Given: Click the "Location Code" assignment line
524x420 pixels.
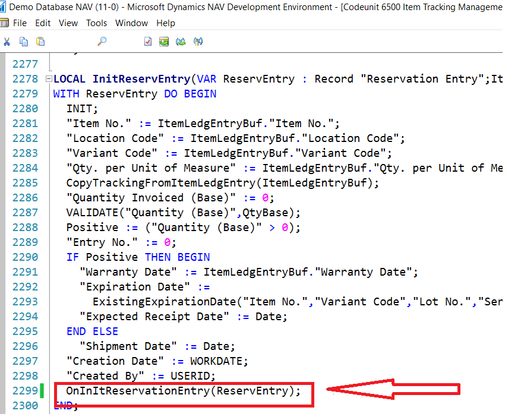Looking at the screenshot, I should coord(236,138).
